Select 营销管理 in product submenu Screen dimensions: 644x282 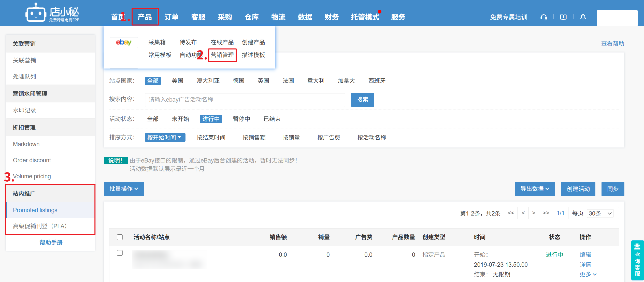pyautogui.click(x=222, y=55)
